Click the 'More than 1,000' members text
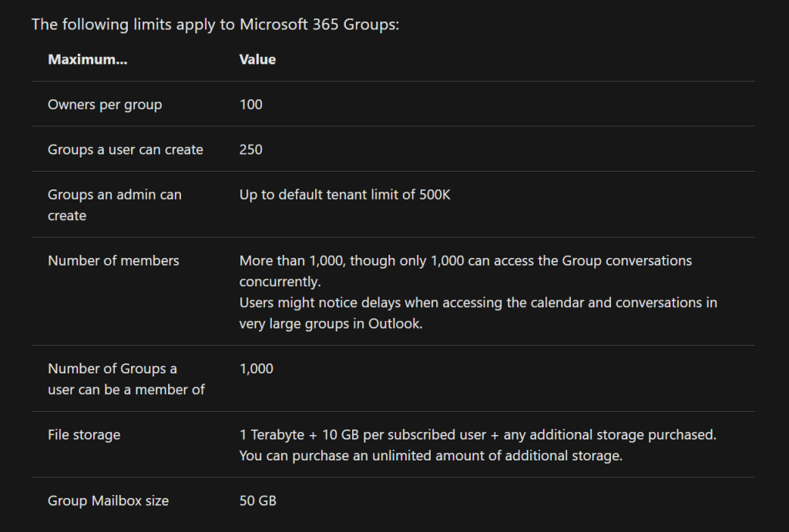This screenshot has height=532, width=789. pyautogui.click(x=289, y=261)
